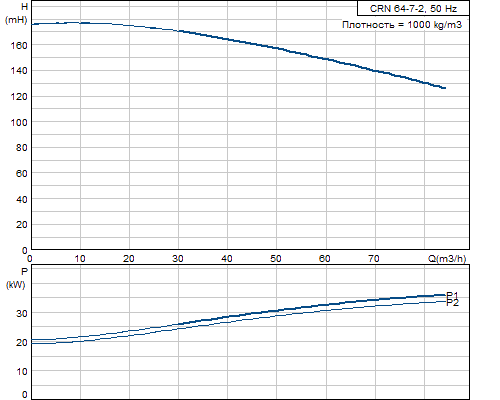Click the head curve start at zero flow
Image resolution: width=500 pixels, height=400 pixels.
coord(33,24)
